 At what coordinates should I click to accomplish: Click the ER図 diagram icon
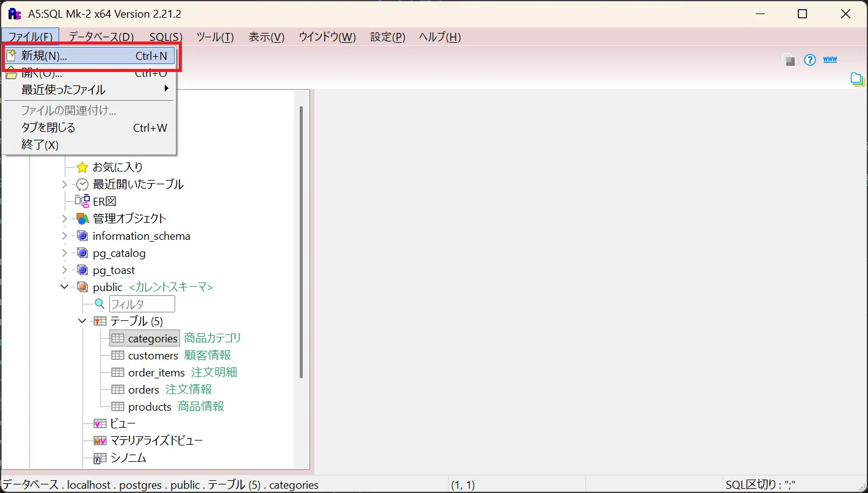(x=82, y=201)
